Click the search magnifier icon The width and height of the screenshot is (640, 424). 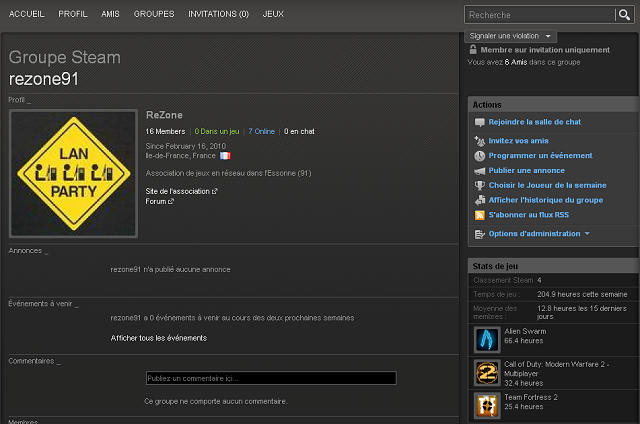point(624,15)
